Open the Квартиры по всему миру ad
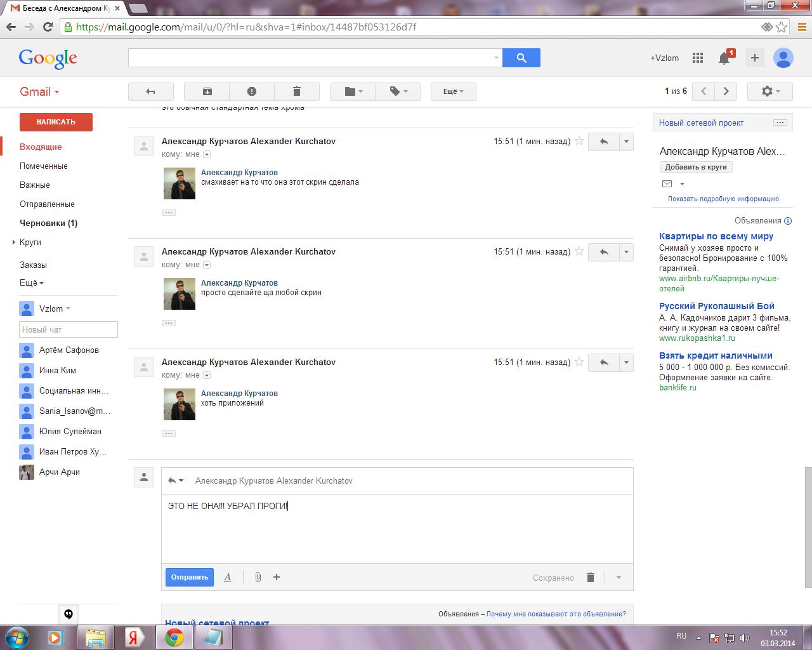 pyautogui.click(x=716, y=236)
